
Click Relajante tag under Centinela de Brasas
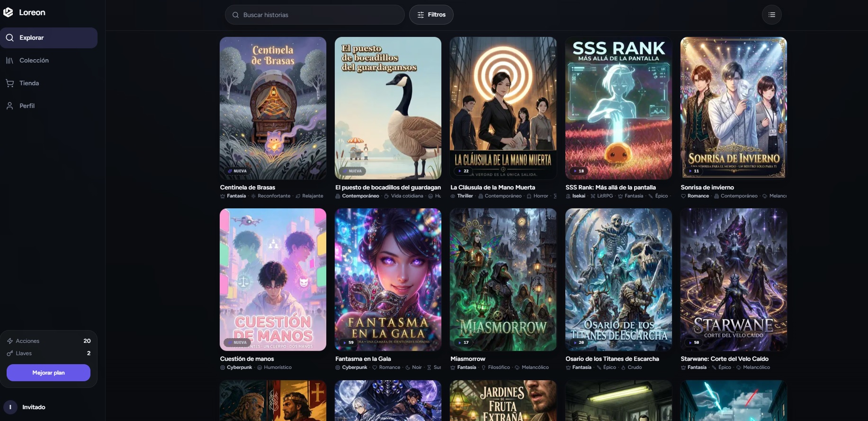coord(310,196)
